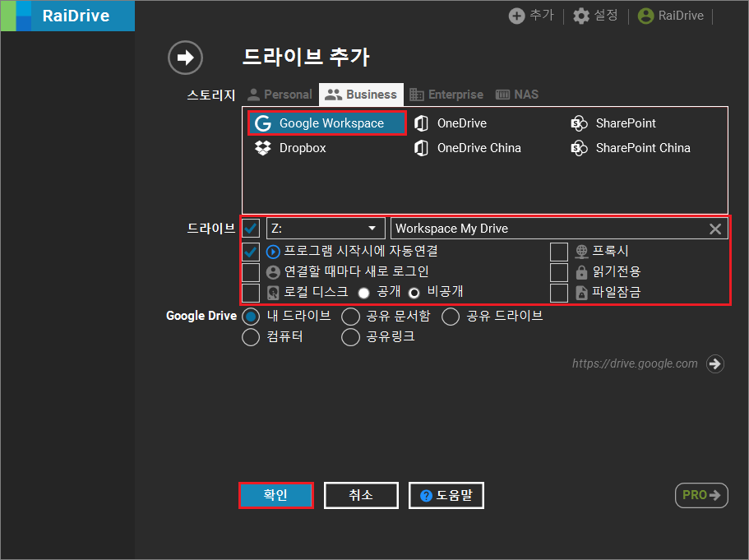The image size is (749, 560).
Task: Select the 공유링크 radio button
Action: point(350,337)
